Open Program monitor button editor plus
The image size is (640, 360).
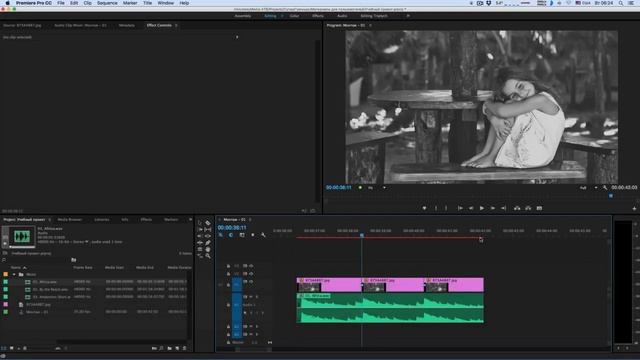[x=634, y=208]
